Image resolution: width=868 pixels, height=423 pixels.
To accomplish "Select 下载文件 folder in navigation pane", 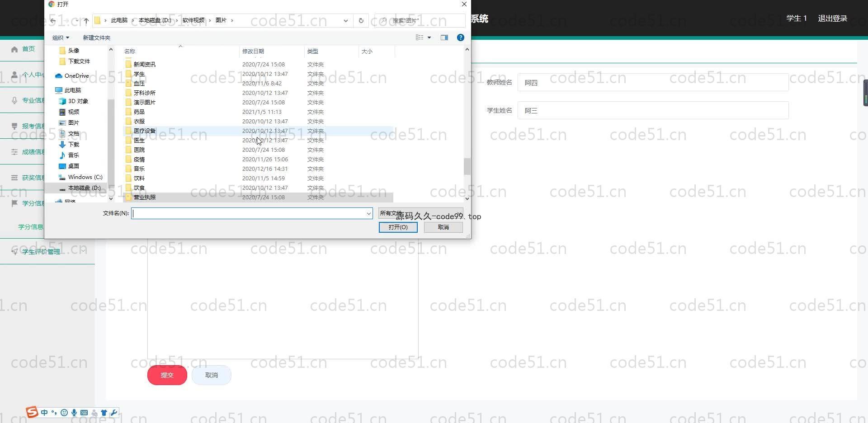I will [75, 61].
